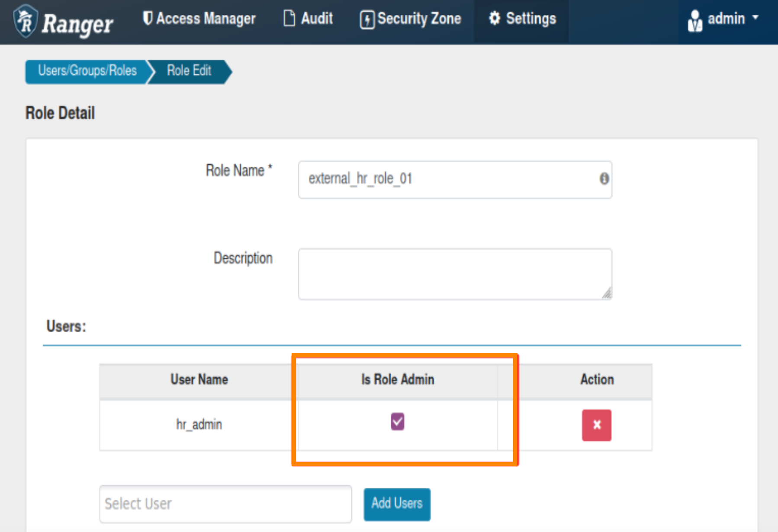Remove hr_admin using the red X button
Image resolution: width=778 pixels, height=532 pixels.
tap(596, 425)
